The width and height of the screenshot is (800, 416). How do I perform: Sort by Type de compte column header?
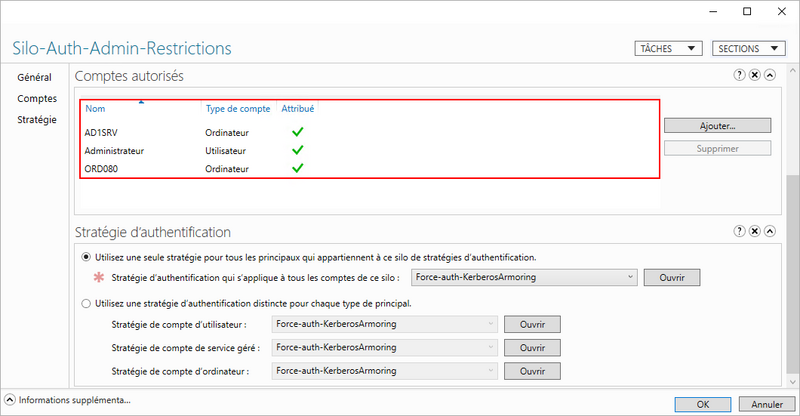[238, 109]
